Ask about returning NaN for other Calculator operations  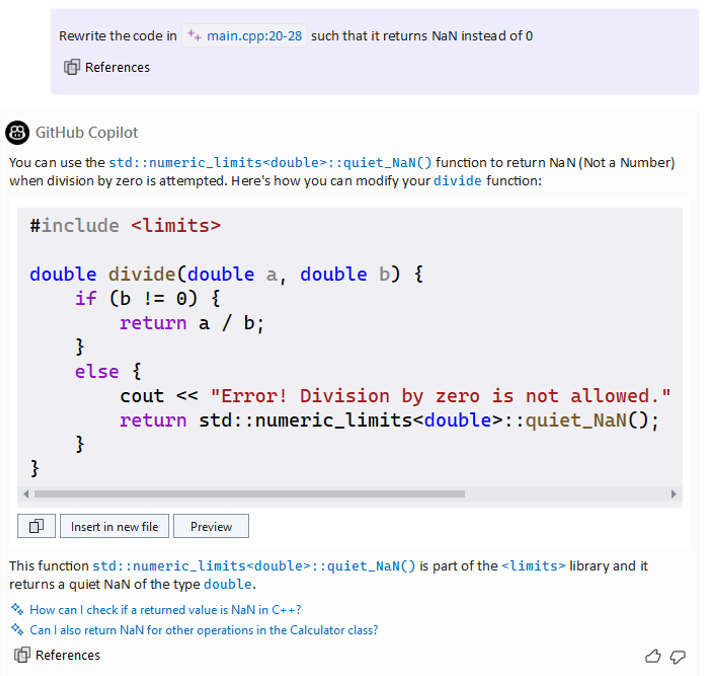tap(204, 630)
